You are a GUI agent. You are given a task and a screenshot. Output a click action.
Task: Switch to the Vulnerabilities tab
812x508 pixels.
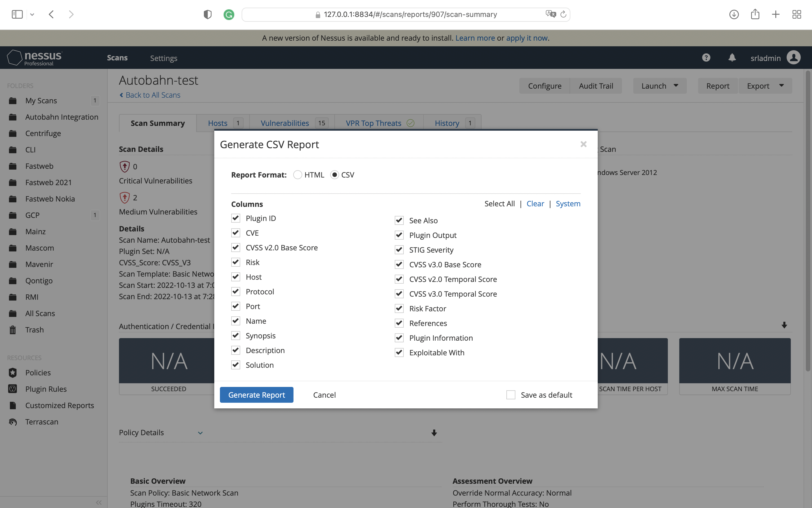coord(292,123)
